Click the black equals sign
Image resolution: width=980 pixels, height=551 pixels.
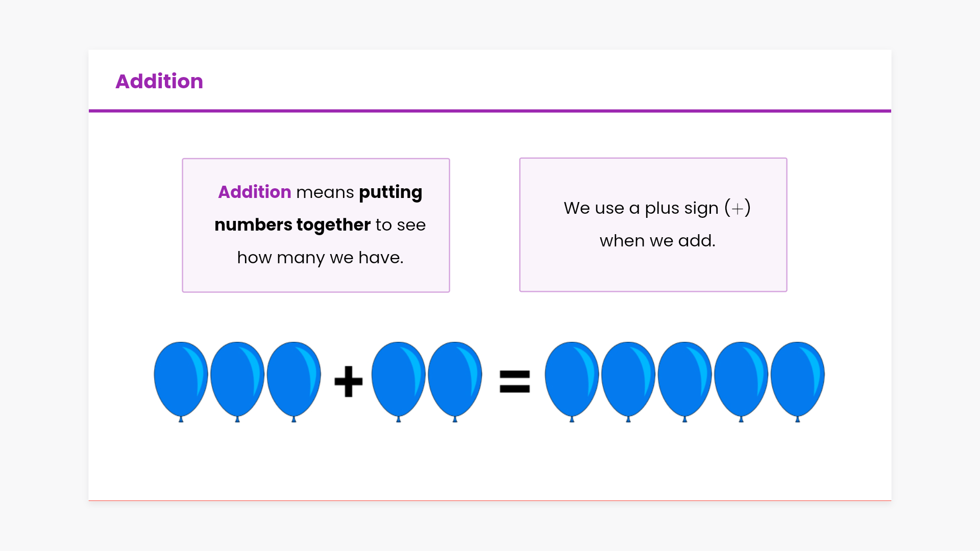point(514,382)
